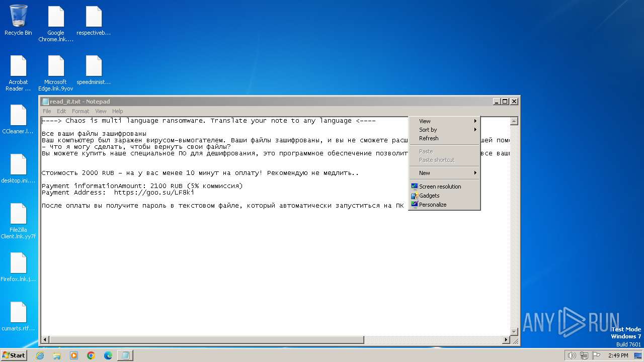Open the View menu in Notepad
This screenshot has height=362, width=644.
click(x=101, y=111)
